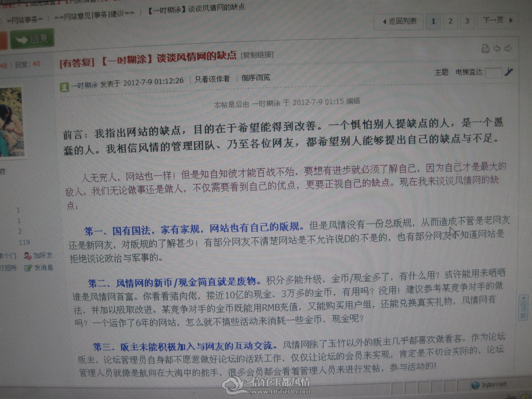Click the 加好友 person icon
532x399 pixels.
(x=28, y=256)
